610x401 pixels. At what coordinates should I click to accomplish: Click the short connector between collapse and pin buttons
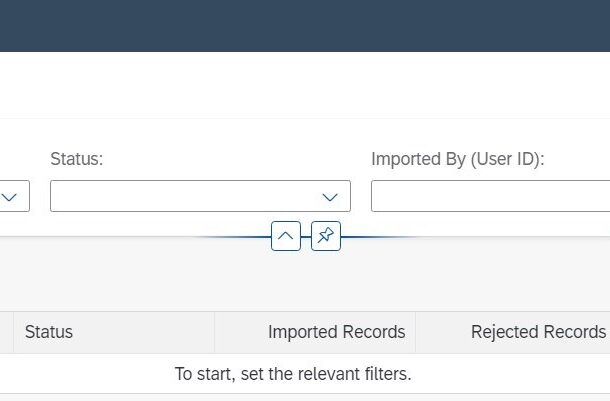(306, 236)
